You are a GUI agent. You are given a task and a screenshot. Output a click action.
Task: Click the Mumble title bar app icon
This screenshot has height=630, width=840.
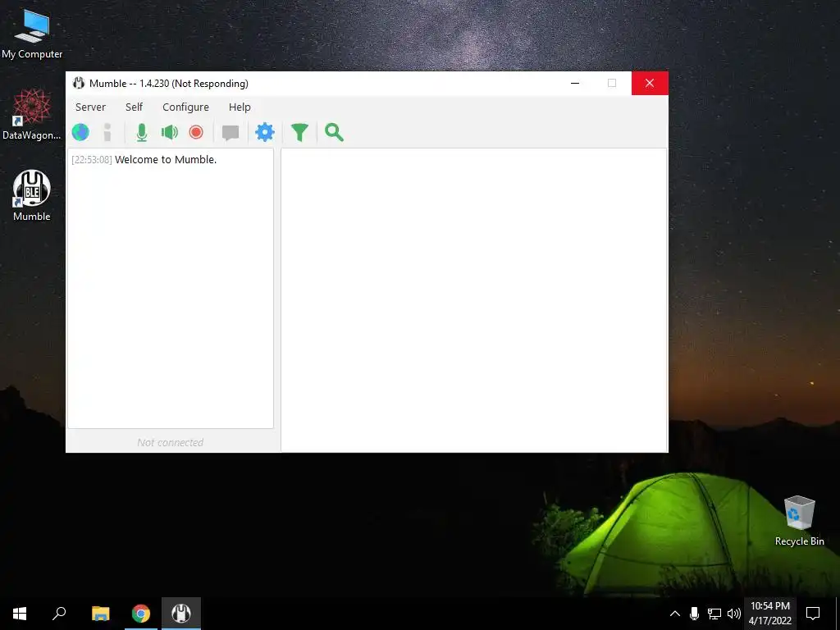click(x=79, y=83)
